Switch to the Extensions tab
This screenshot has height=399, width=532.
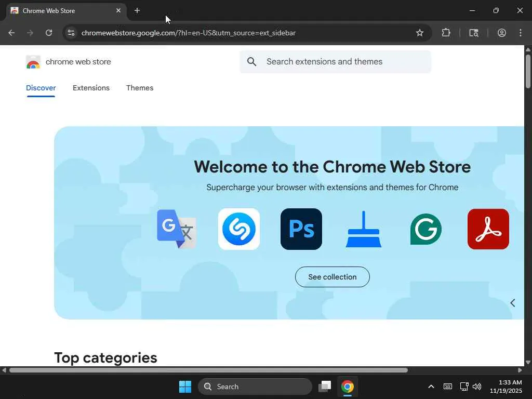[91, 88]
